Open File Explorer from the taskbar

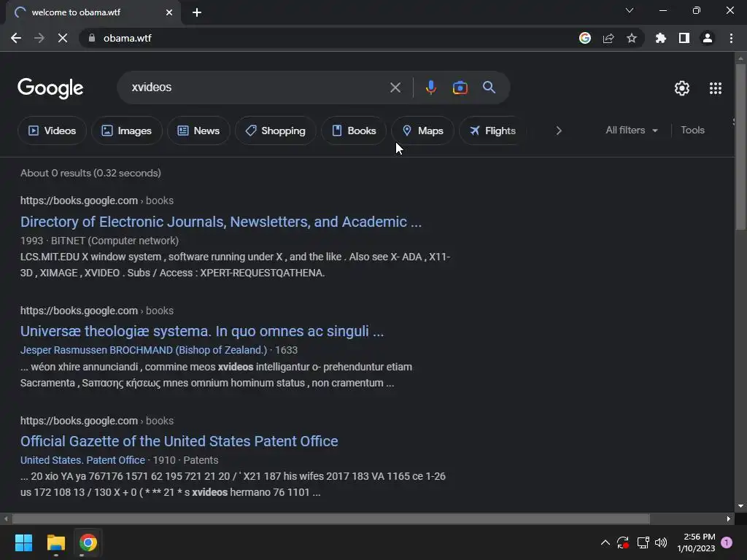click(x=55, y=542)
